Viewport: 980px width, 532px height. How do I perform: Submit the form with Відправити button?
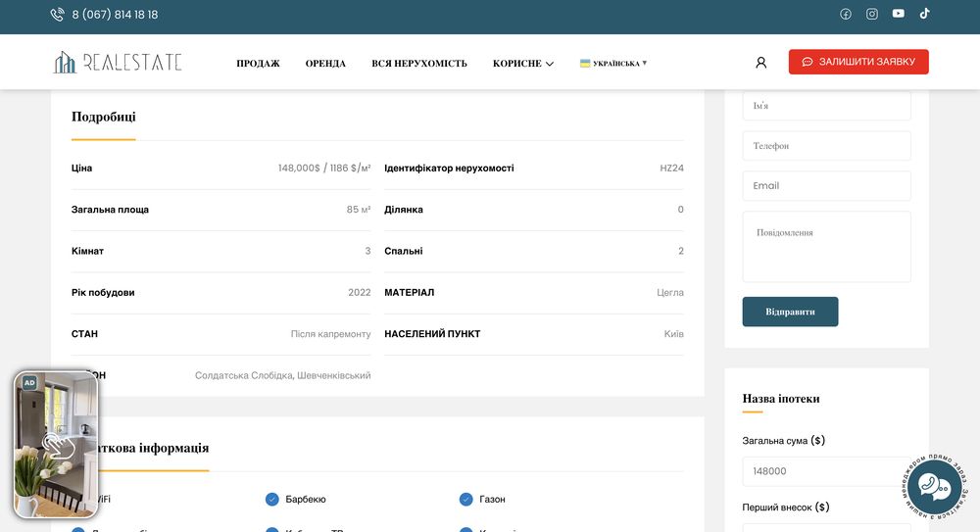coord(790,312)
